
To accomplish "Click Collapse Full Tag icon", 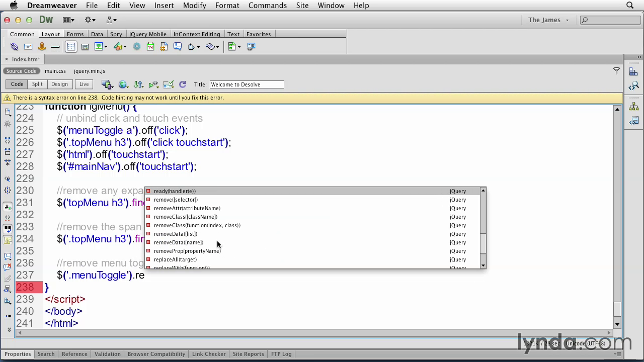I will pyautogui.click(x=8, y=140).
